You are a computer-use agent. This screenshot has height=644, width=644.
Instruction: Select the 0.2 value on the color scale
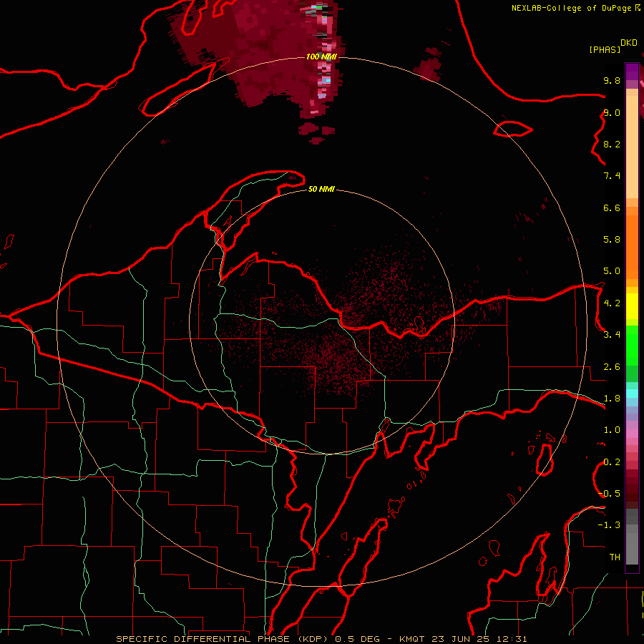(612, 462)
